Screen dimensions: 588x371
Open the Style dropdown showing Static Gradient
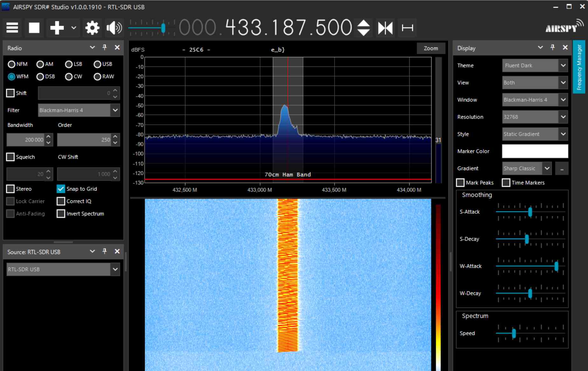[x=535, y=134]
